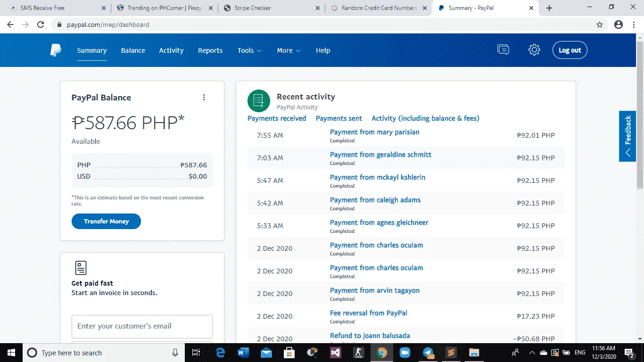This screenshot has height=362, width=644.
Task: Open Activity (including balance & fees) link
Action: pos(425,118)
